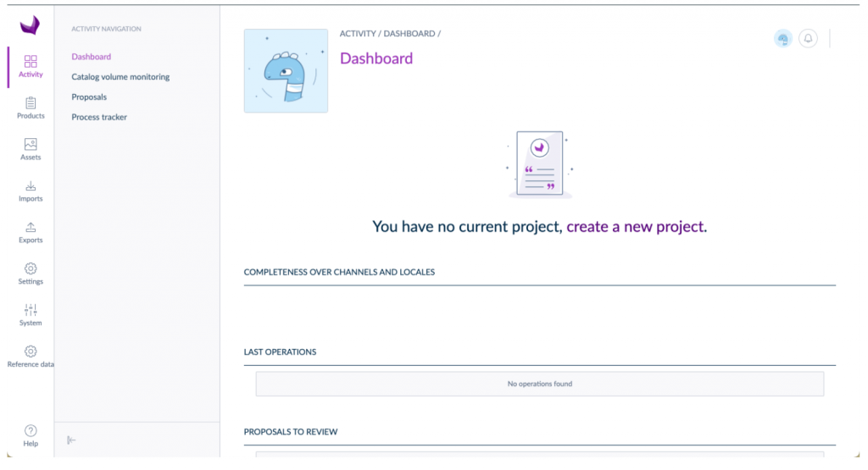
Task: Click the Akeneo logo in the sidebar
Action: [31, 25]
